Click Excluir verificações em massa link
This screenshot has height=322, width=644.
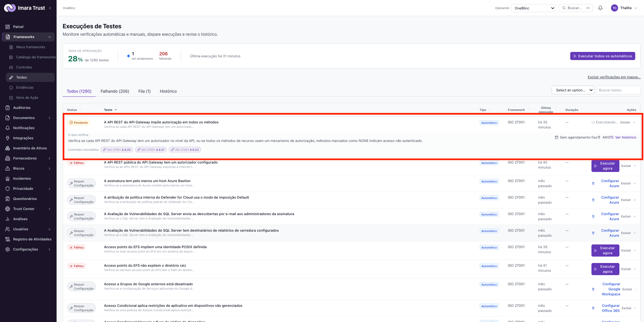[614, 77]
